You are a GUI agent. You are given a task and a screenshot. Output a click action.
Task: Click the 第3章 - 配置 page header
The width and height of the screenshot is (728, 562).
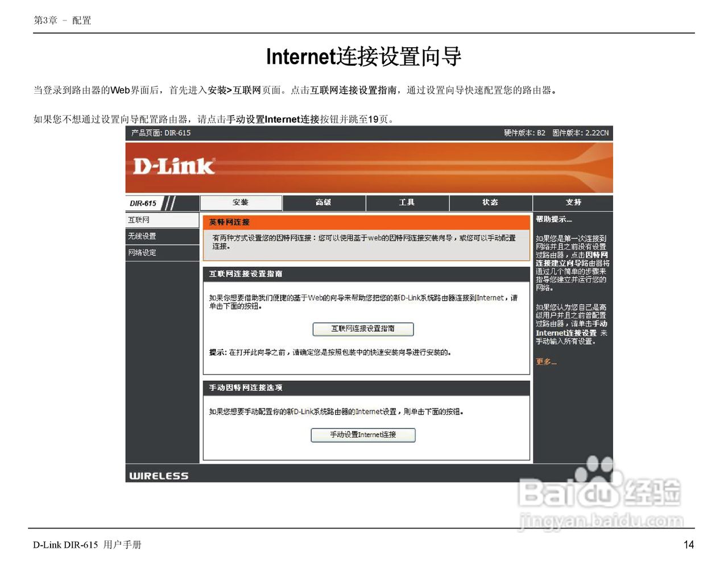pos(62,20)
